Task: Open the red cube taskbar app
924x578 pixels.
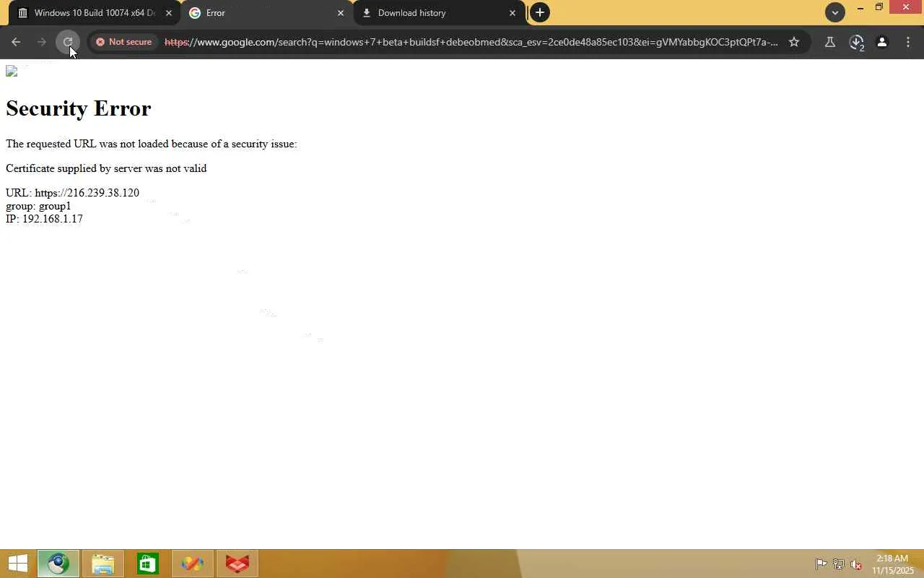Action: (x=237, y=564)
